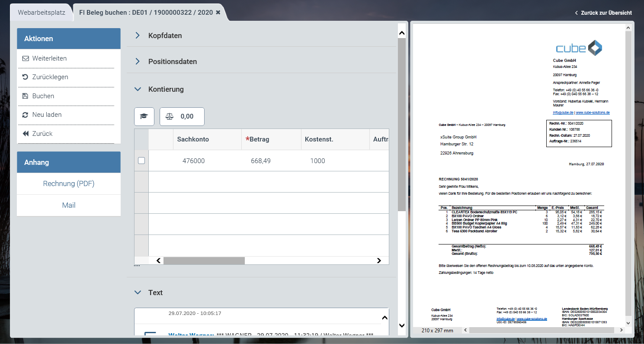Screen dimensions: 644x344
Task: Collapse the Kontierung section
Action: tap(138, 89)
